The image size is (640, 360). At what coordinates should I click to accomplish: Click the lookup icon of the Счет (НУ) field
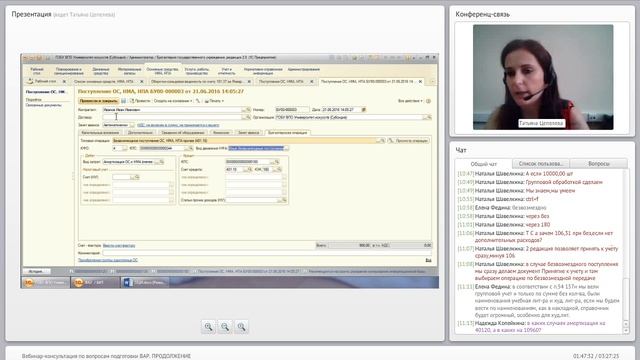(137, 177)
